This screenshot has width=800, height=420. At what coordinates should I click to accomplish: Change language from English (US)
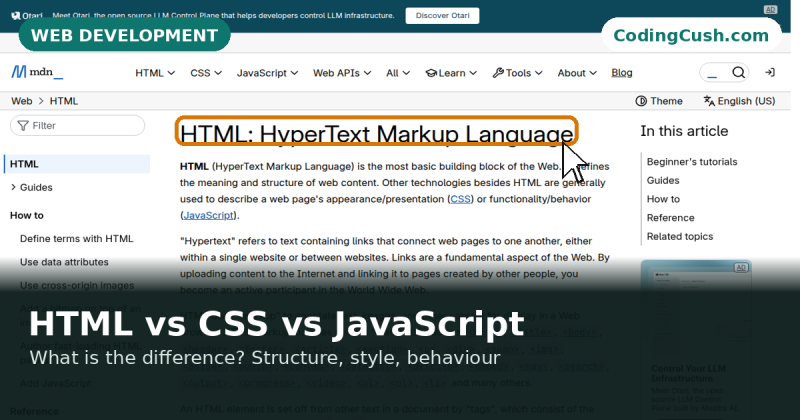(x=739, y=101)
